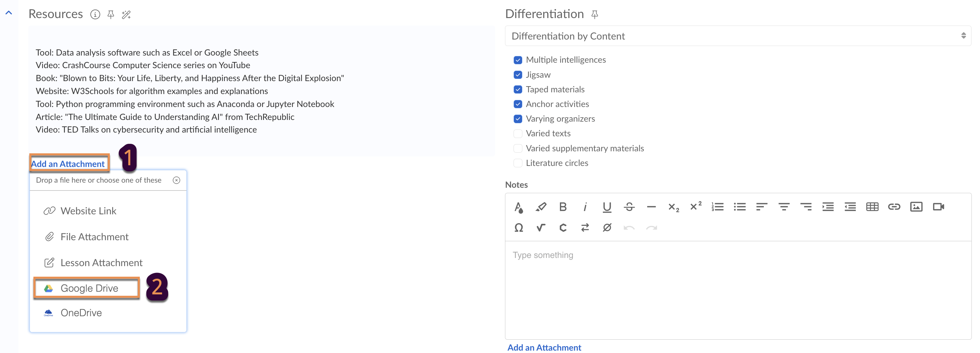Click the Bold formatting icon
The image size is (980, 353).
(x=563, y=207)
